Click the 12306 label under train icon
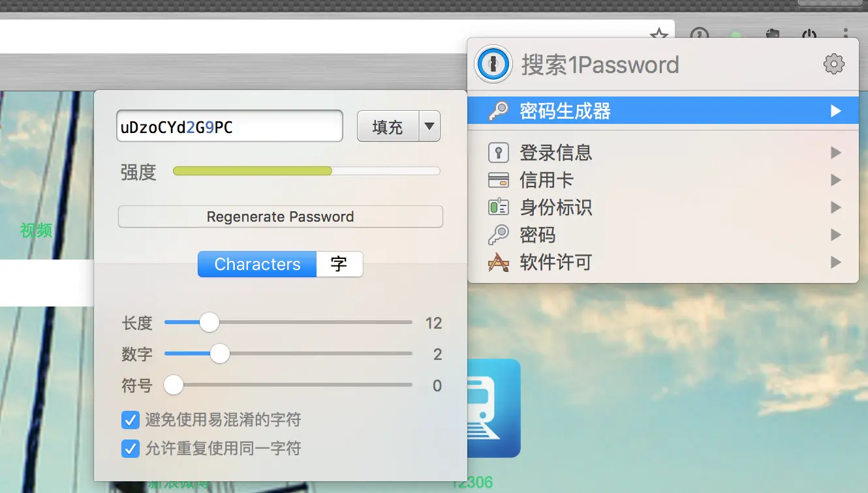Image resolution: width=868 pixels, height=493 pixels. [x=472, y=483]
